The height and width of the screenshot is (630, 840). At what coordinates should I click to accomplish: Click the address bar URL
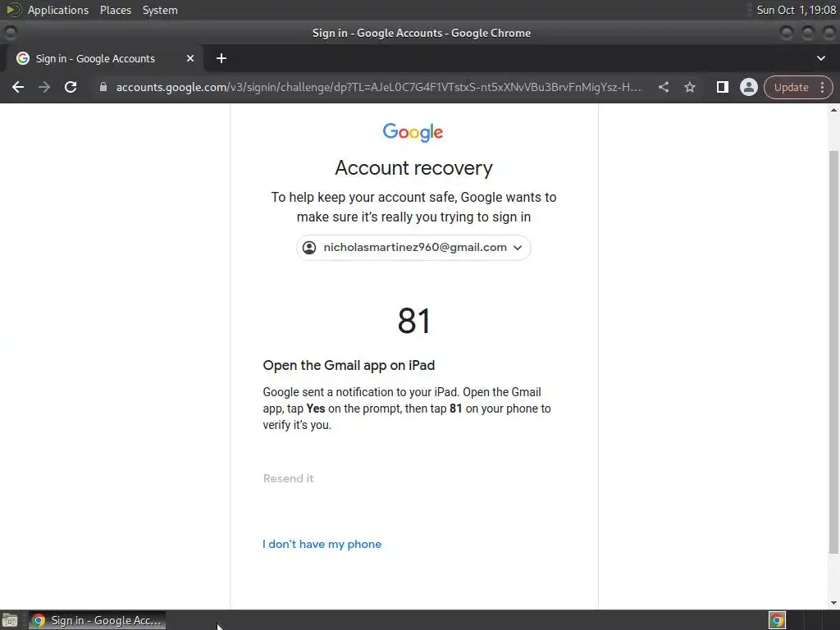[378, 87]
